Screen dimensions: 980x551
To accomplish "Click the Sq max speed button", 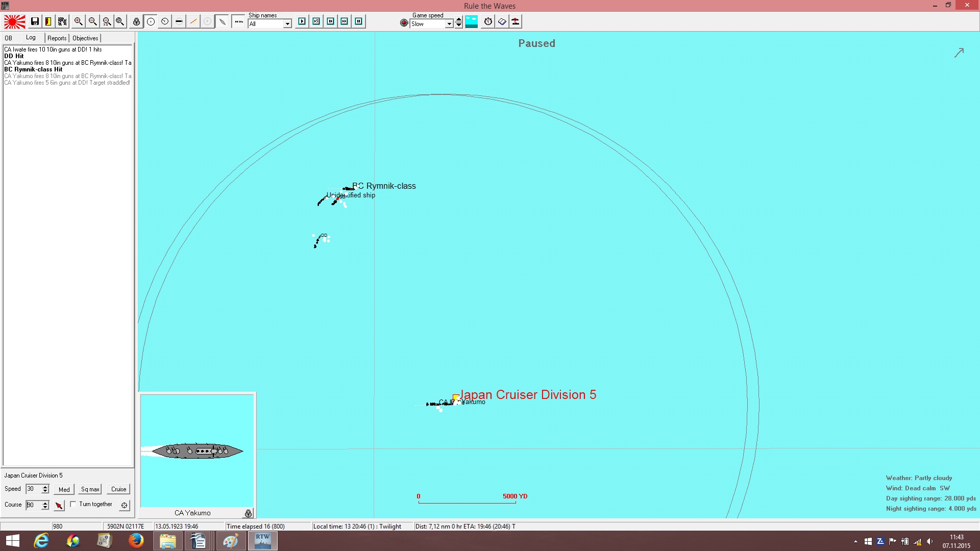I will click(90, 489).
